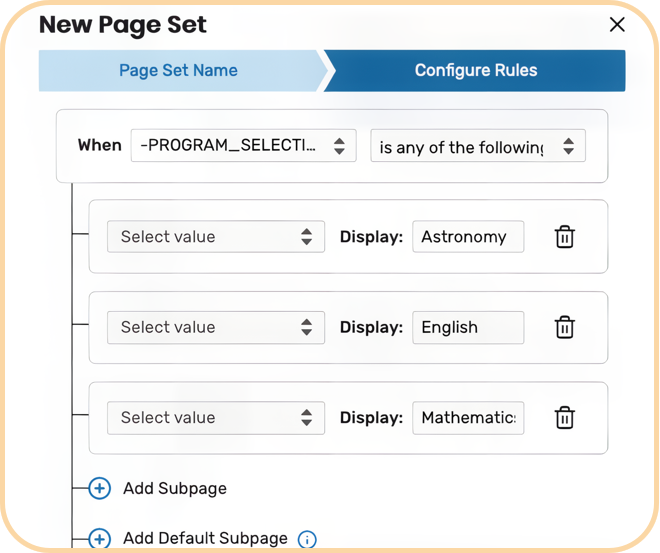This screenshot has width=660, height=553.
Task: Remove the Mathematics subpage row
Action: 564,418
